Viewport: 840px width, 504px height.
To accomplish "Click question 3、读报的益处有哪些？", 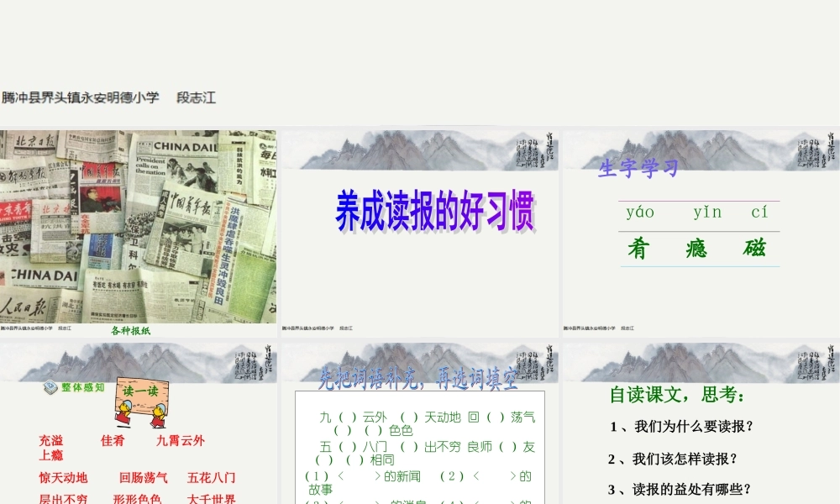I will coord(680,490).
